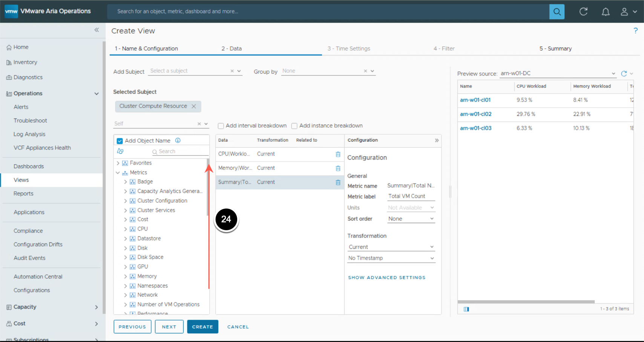Image resolution: width=644 pixels, height=342 pixels.
Task: Open the Sort order dropdown
Action: pyautogui.click(x=411, y=219)
